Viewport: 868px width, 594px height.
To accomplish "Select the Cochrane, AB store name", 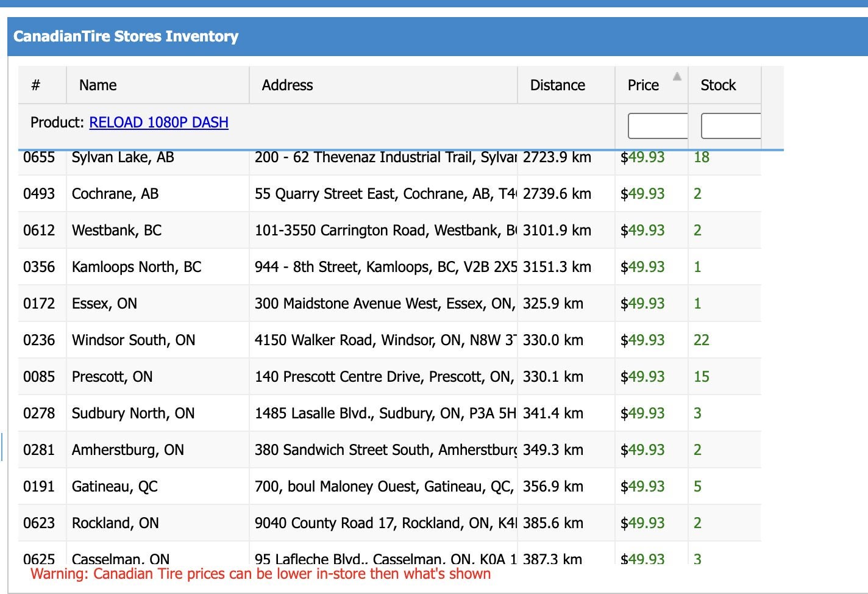I will click(115, 194).
